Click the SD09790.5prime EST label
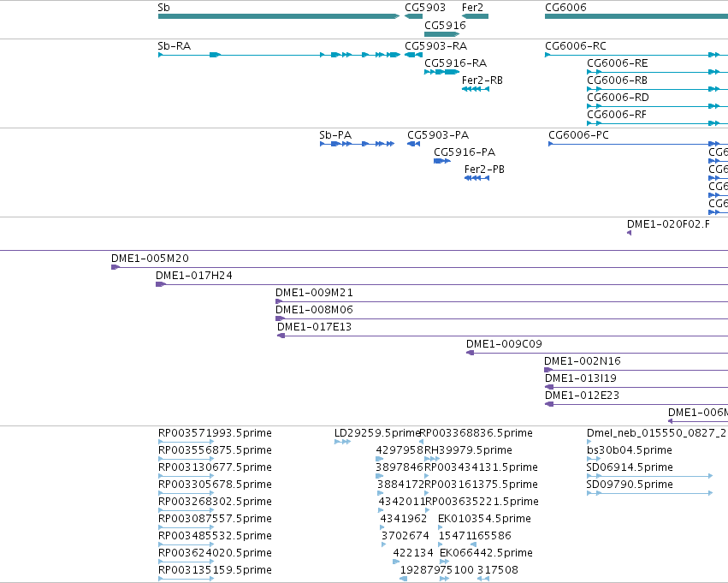This screenshot has height=583, width=728. [629, 485]
